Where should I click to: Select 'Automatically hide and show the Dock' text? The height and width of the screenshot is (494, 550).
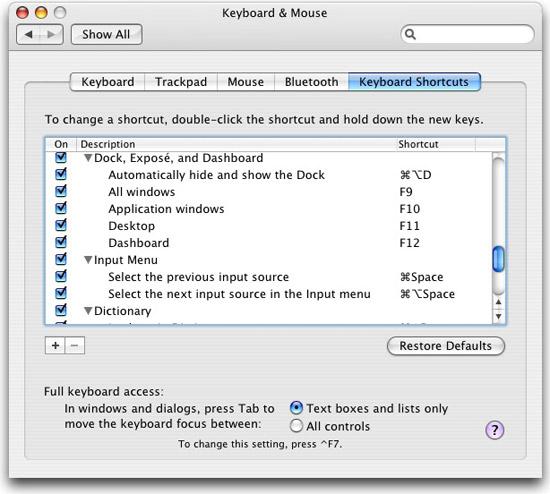click(216, 175)
